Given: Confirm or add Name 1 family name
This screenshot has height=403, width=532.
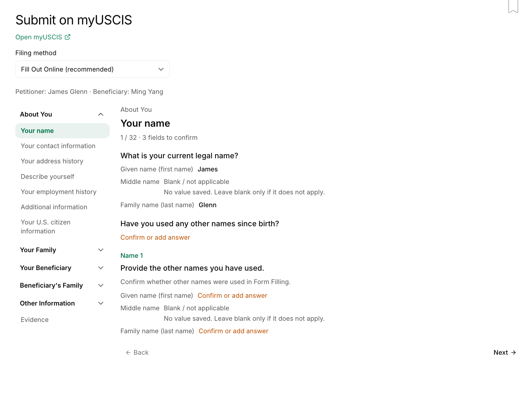Looking at the screenshot, I should click(234, 331).
